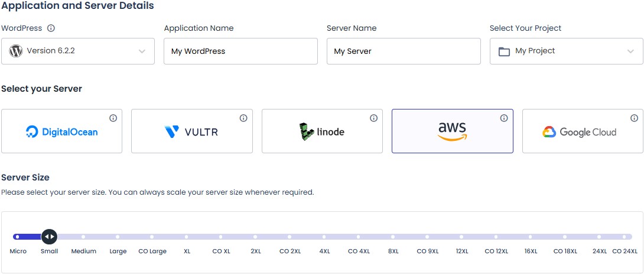The image size is (644, 274).
Task: Expand the Select Your Project dropdown
Action: (x=567, y=51)
